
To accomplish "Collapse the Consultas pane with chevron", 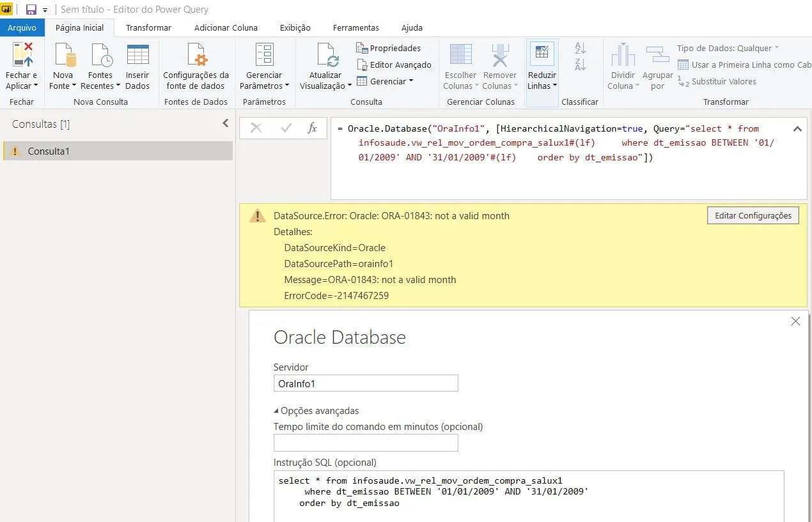I will pyautogui.click(x=225, y=123).
